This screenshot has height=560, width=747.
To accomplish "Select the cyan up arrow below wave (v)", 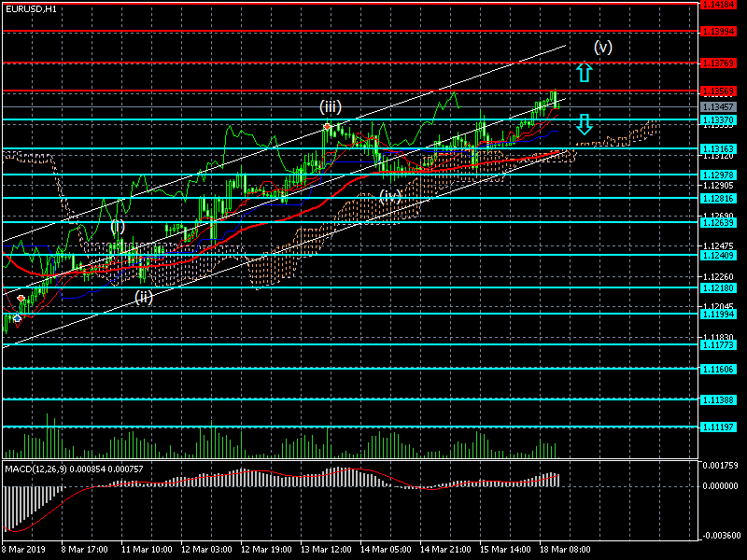I will (x=585, y=72).
